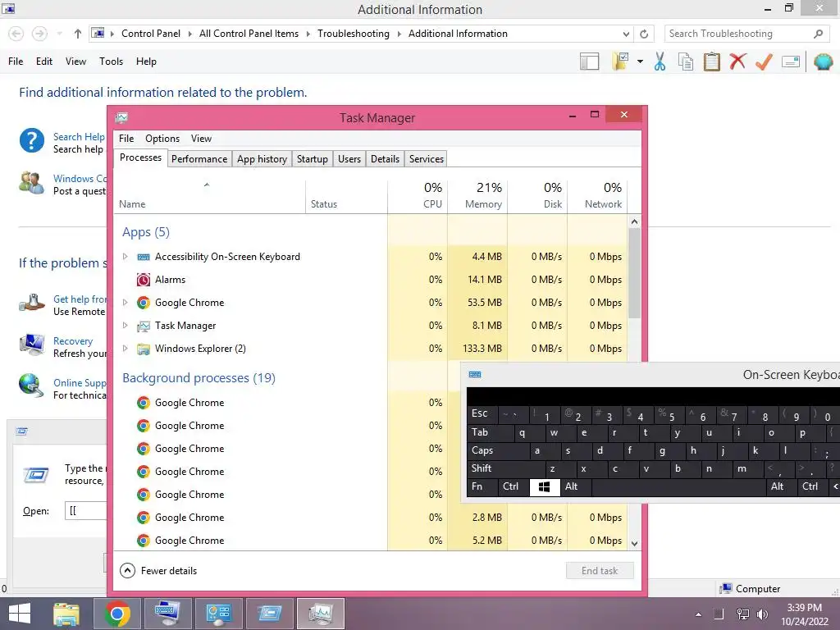
Task: Open the Tools menu
Action: coord(111,61)
